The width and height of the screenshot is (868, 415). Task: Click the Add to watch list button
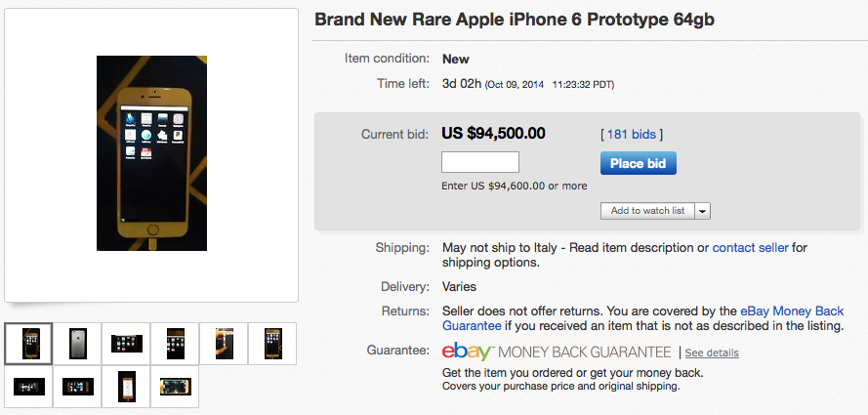(x=647, y=211)
